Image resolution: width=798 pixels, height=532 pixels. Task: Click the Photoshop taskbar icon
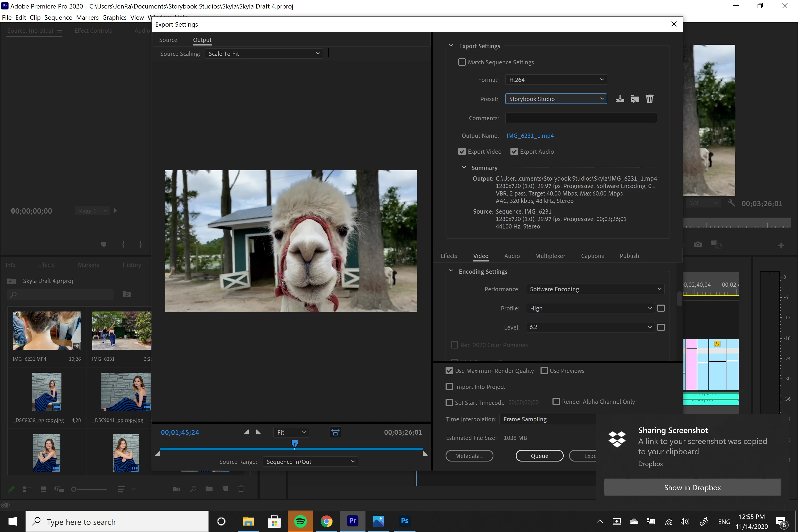[x=404, y=521]
